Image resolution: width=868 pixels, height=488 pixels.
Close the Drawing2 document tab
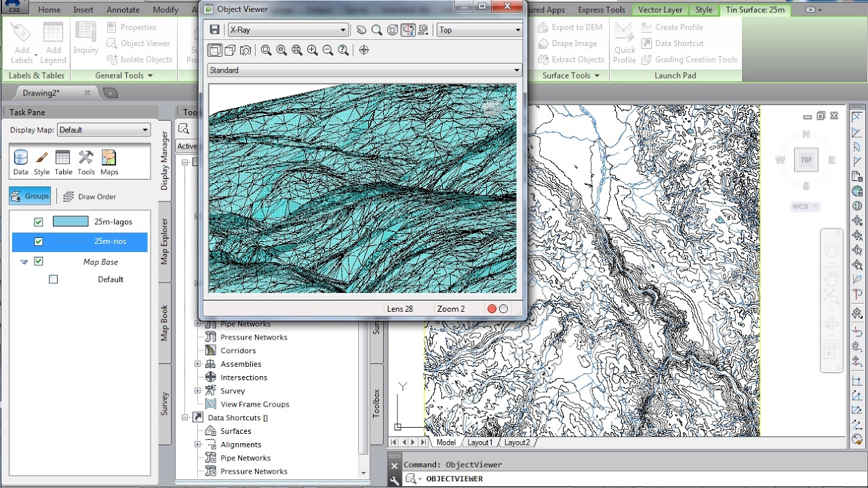87,92
